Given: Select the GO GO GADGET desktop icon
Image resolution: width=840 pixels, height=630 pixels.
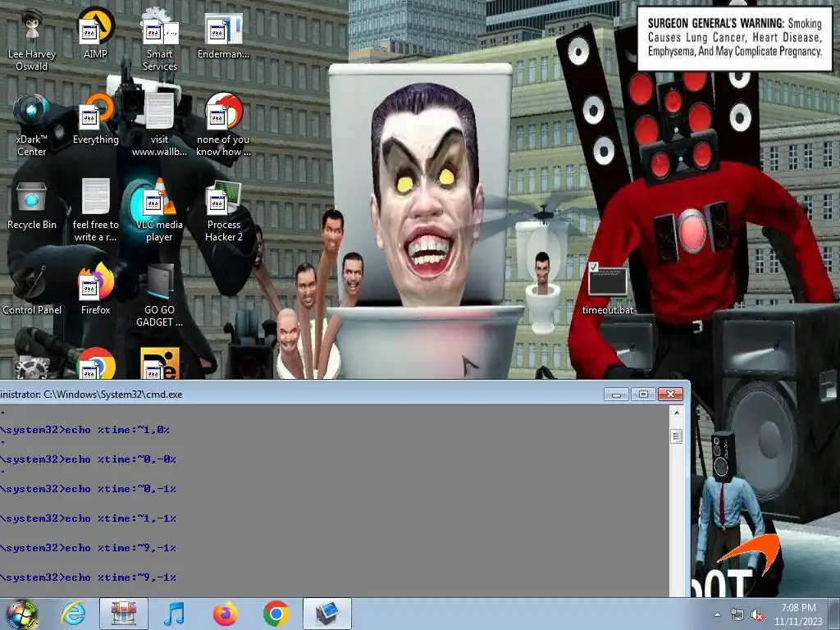Looking at the screenshot, I should click(160, 295).
